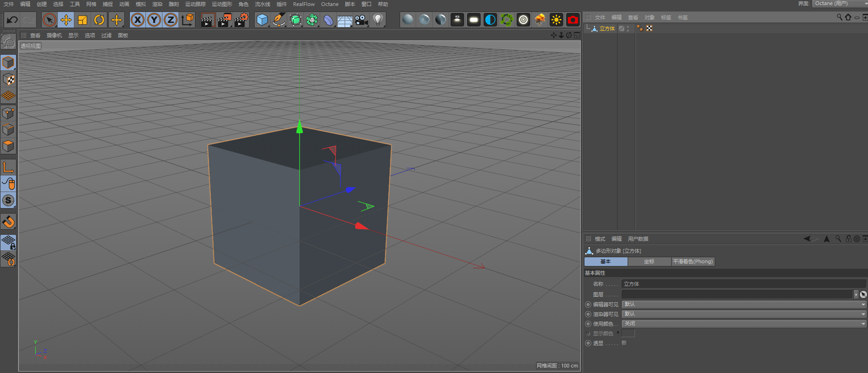Switch to the 基本 tab
868x373 pixels.
606,261
